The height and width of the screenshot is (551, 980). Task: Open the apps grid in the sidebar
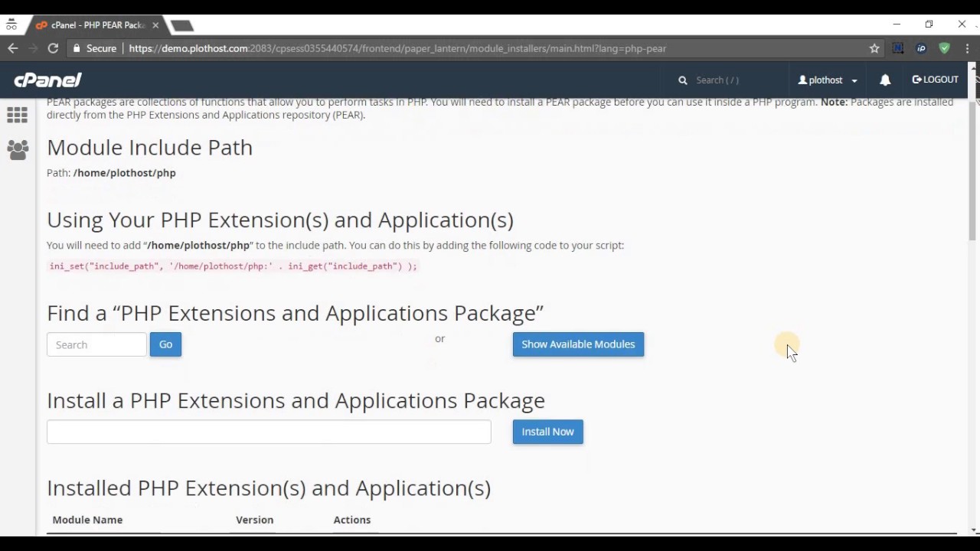click(17, 116)
